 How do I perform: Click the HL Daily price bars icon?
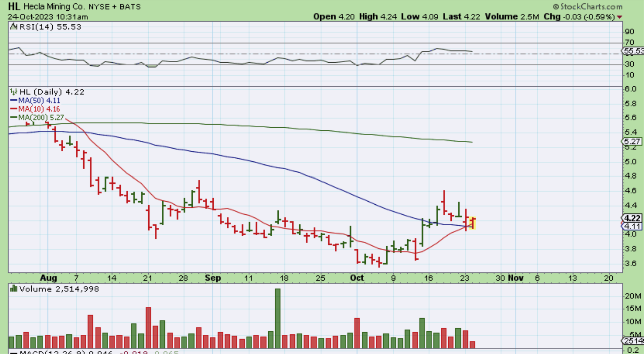pyautogui.click(x=14, y=92)
